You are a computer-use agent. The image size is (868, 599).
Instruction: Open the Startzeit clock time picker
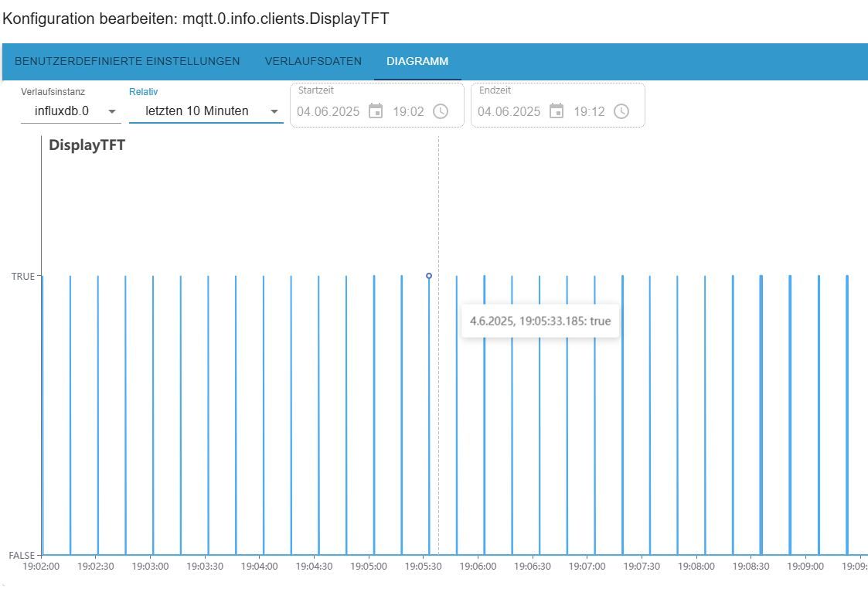[441, 111]
